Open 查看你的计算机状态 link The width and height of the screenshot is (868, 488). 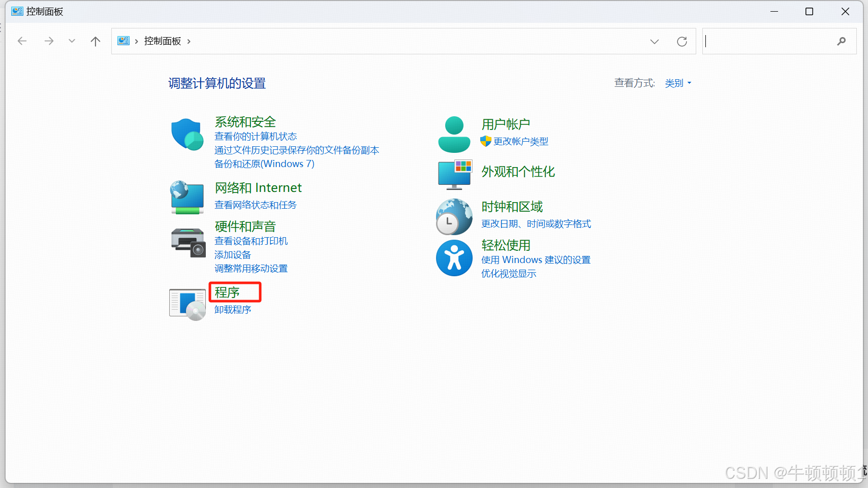(x=256, y=137)
